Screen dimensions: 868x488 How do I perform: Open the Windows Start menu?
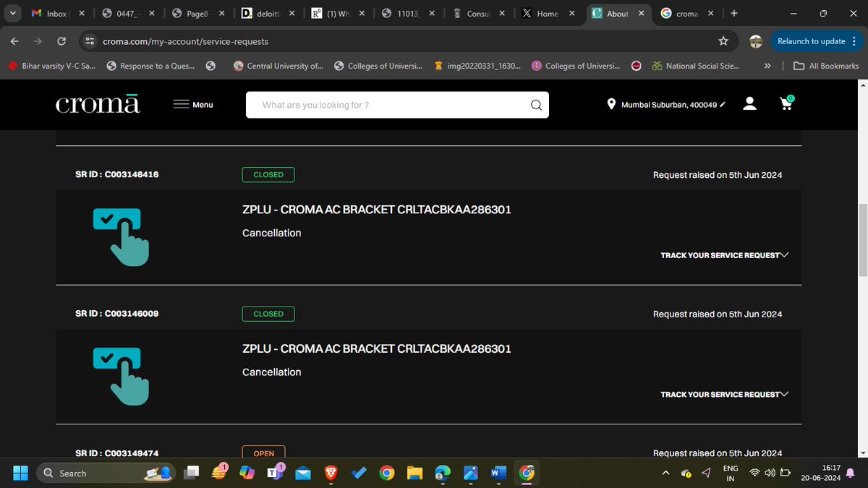[x=20, y=473]
